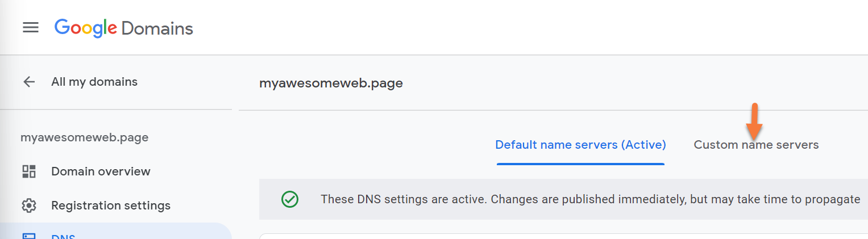
Task: Click the green checkmark status icon
Action: 290,199
